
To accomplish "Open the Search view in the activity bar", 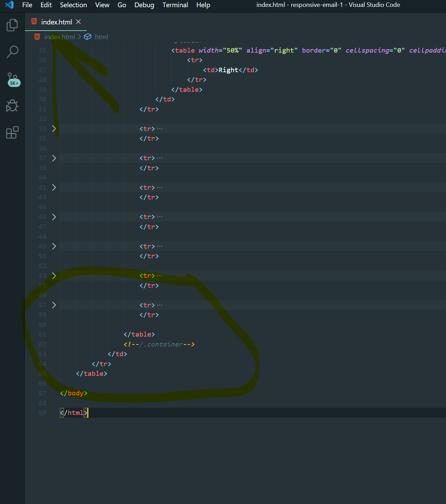I will [x=12, y=52].
